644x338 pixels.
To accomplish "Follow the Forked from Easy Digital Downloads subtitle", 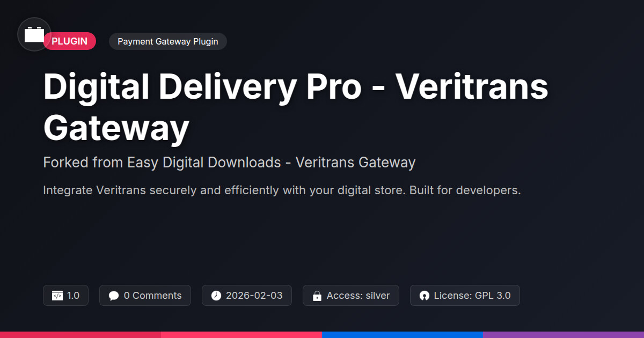I will (x=229, y=162).
